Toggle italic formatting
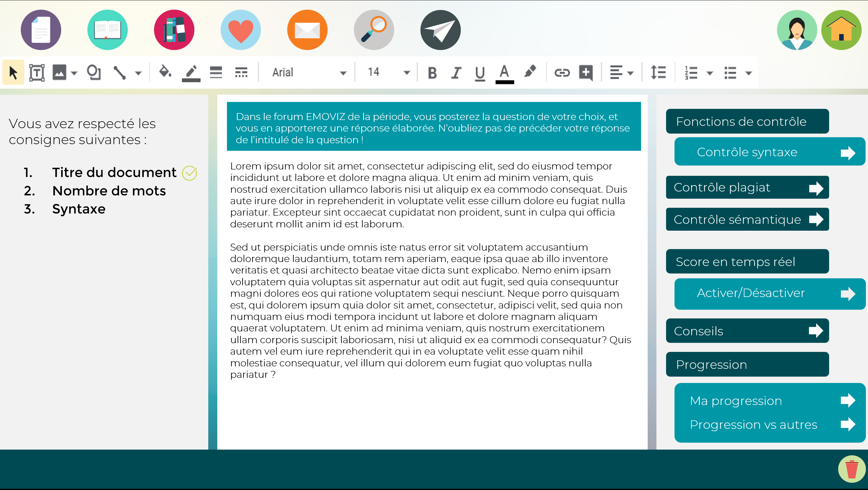868x490 pixels. [456, 72]
